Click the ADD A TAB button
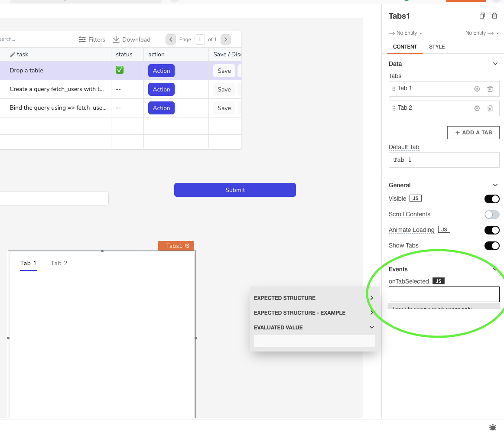Viewport: 504px width, 433px height. tap(473, 132)
